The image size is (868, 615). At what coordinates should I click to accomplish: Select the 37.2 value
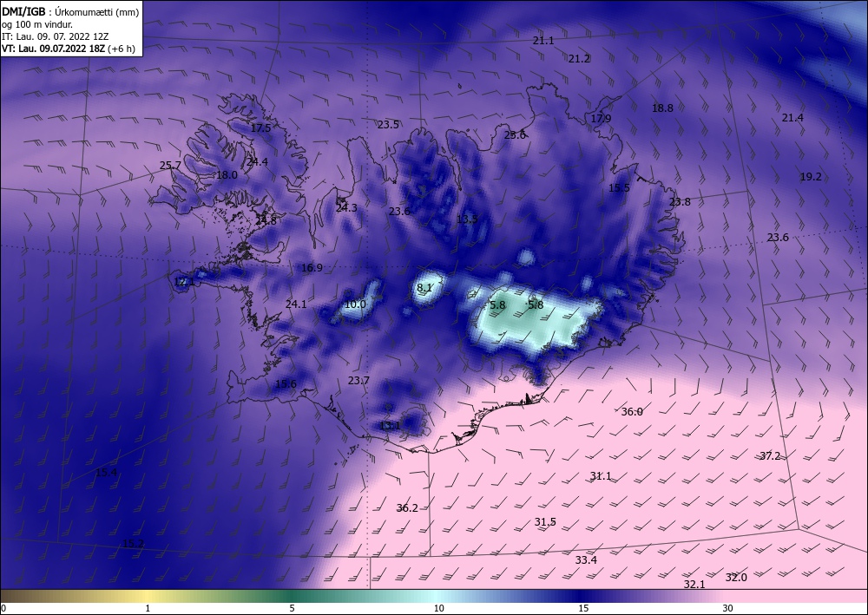tap(769, 456)
